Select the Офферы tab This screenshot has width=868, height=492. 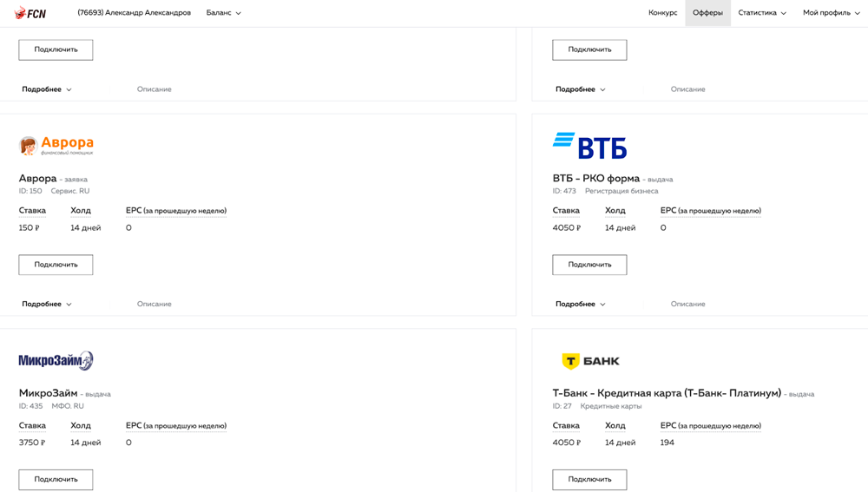707,13
